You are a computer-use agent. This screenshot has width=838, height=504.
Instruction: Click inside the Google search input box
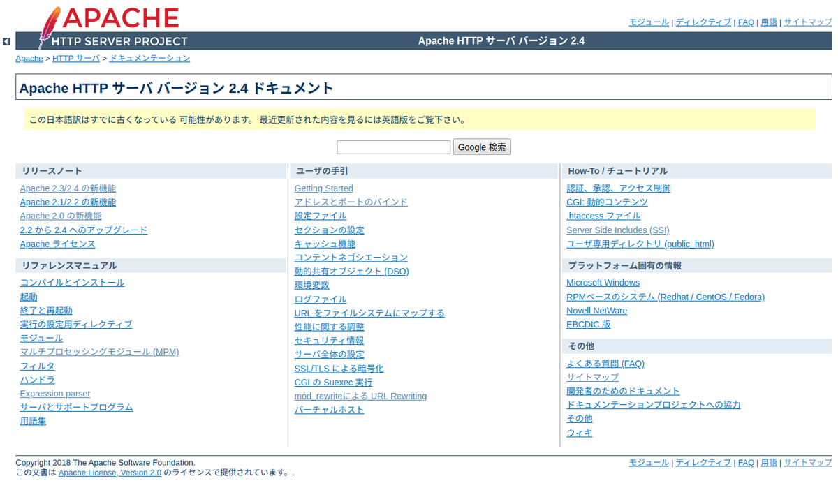click(392, 147)
